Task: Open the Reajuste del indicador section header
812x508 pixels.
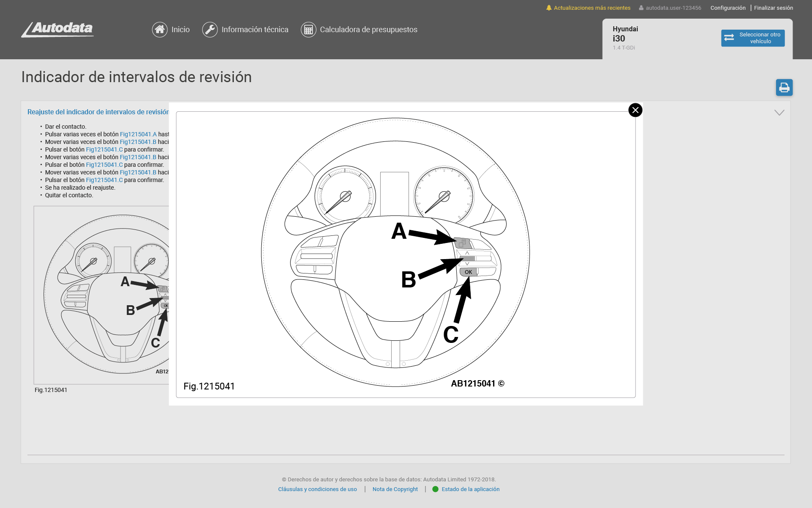Action: click(98, 112)
